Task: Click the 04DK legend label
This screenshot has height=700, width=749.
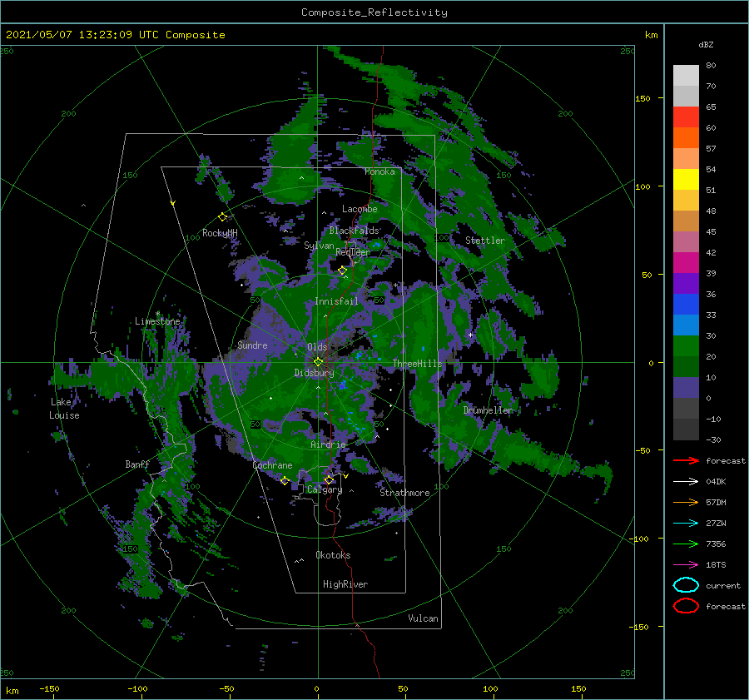Action: pos(716,481)
